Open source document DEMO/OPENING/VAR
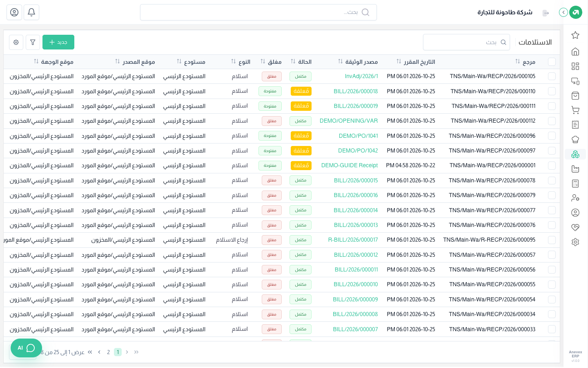The height and width of the screenshot is (368, 588). (x=349, y=121)
